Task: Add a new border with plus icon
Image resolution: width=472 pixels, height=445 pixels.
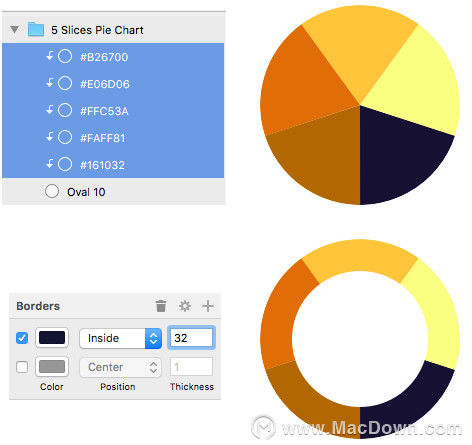Action: coord(208,306)
